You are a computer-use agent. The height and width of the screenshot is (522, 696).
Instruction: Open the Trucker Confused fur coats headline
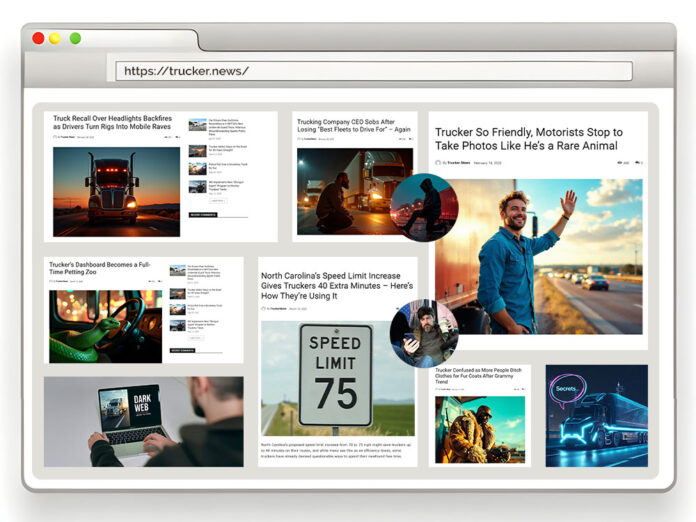tap(480, 374)
